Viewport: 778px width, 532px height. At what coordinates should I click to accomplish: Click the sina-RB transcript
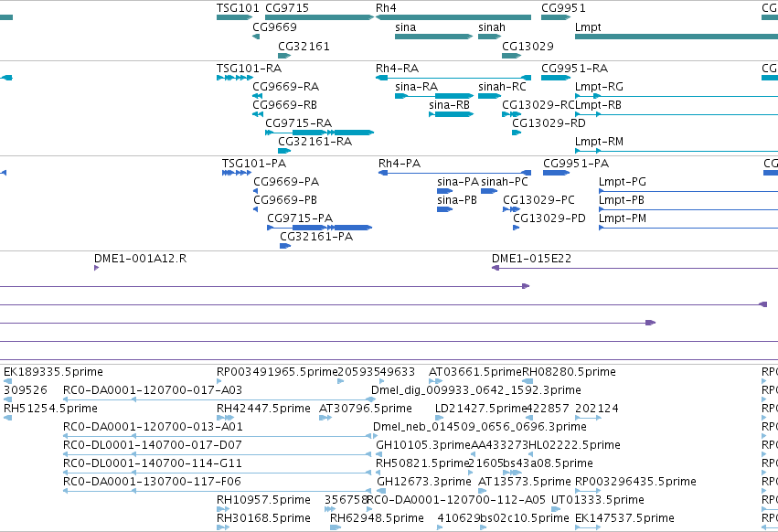(x=451, y=114)
